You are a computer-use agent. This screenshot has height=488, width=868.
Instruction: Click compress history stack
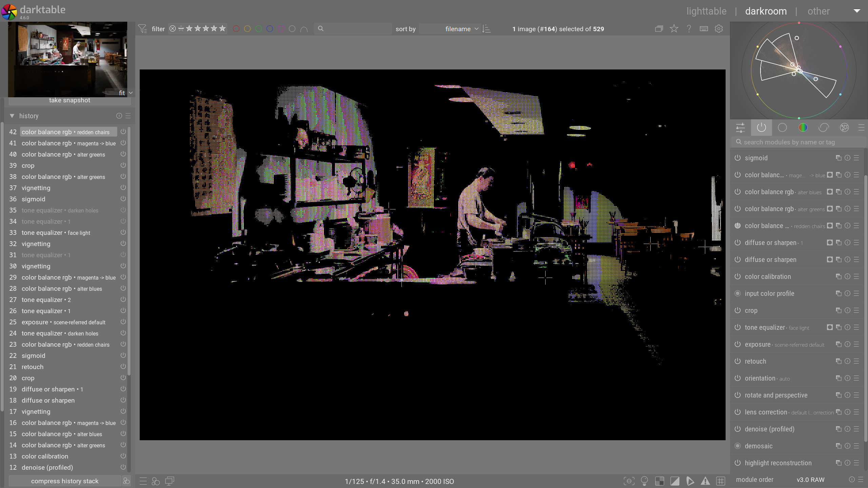tap(64, 481)
